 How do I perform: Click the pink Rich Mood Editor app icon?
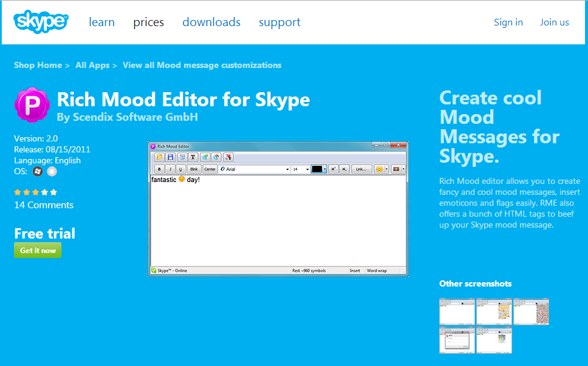coord(32,105)
